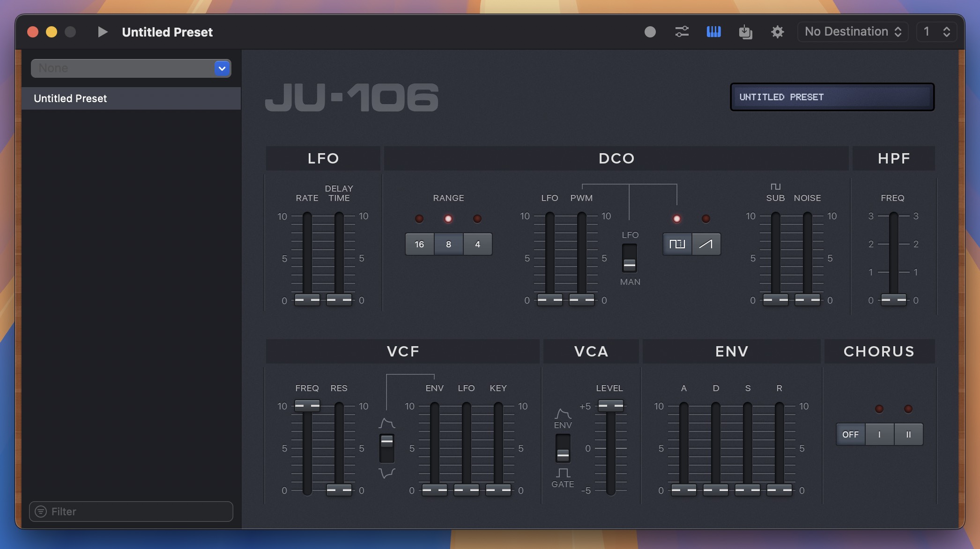
Task: Turn chorus OFF
Action: coord(850,434)
